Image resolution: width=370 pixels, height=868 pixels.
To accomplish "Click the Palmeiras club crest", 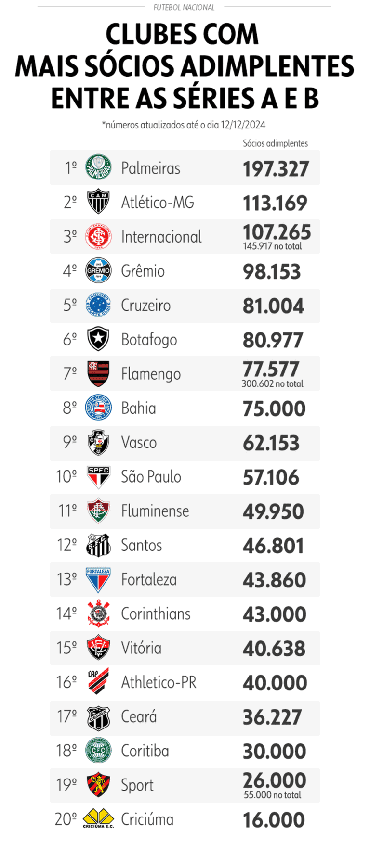I will point(98,168).
